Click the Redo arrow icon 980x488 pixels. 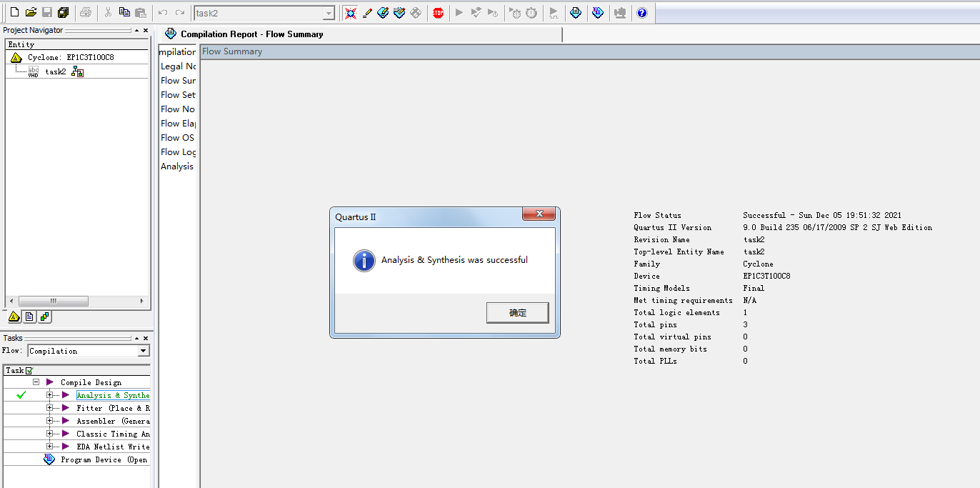[x=179, y=13]
